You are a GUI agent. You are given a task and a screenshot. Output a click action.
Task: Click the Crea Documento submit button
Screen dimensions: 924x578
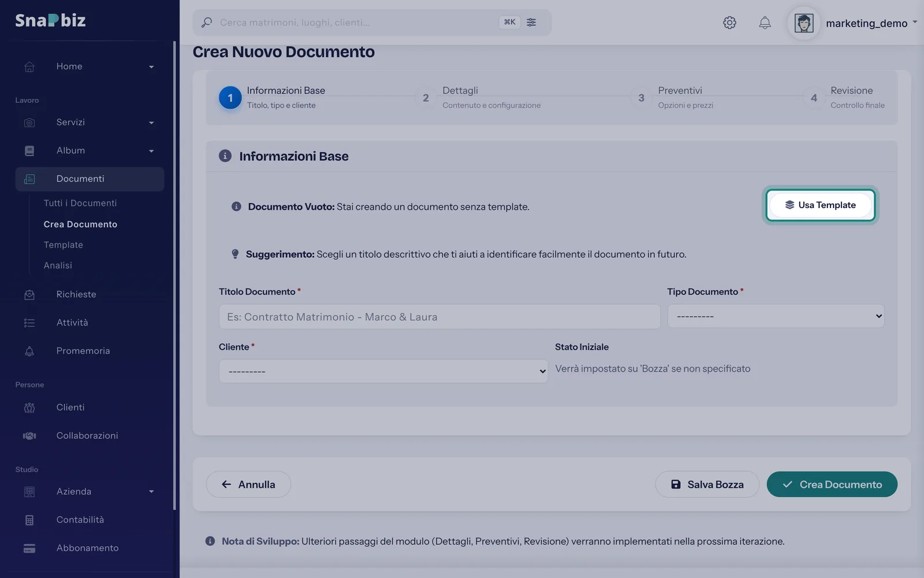[x=832, y=484]
